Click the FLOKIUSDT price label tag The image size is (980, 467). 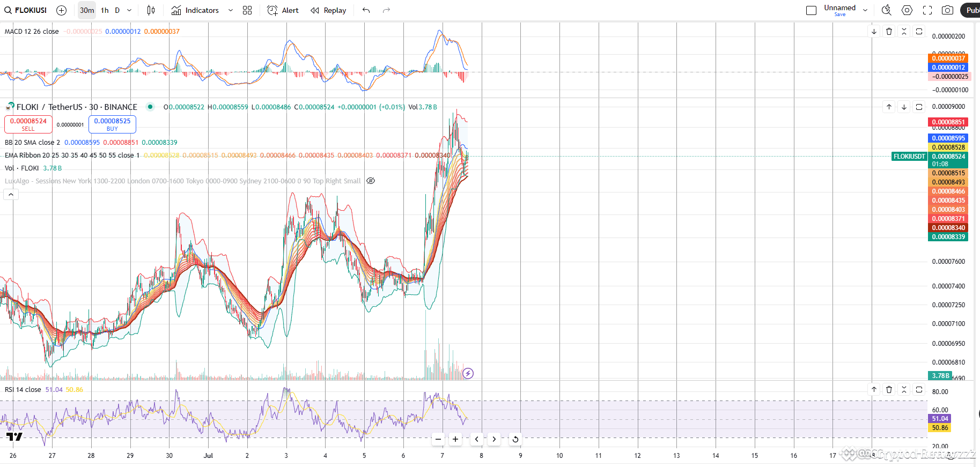[x=909, y=157]
